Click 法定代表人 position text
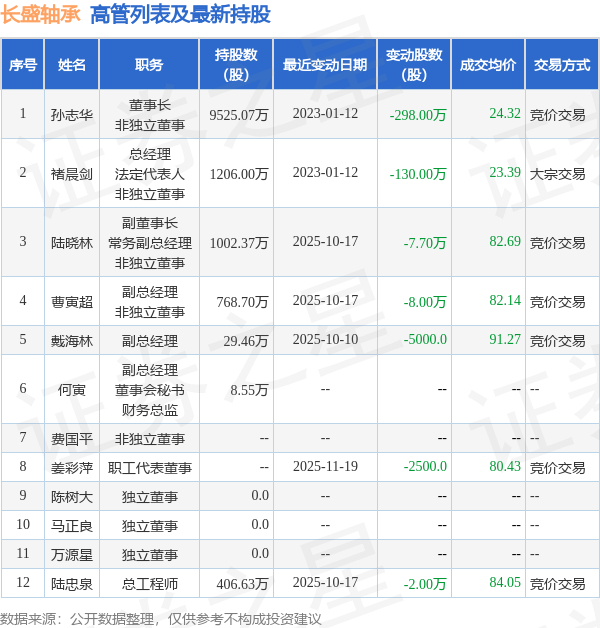Image resolution: width=600 pixels, height=628 pixels. [149, 174]
